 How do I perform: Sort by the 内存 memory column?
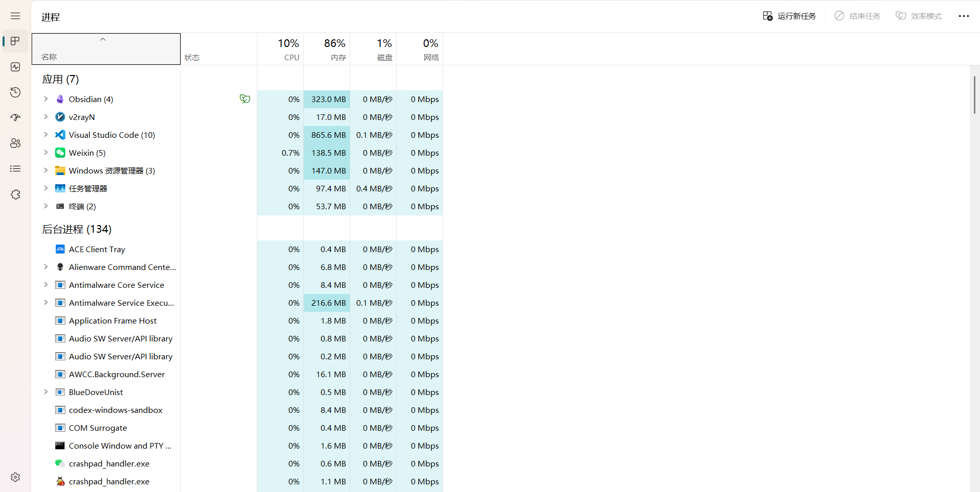(x=327, y=49)
